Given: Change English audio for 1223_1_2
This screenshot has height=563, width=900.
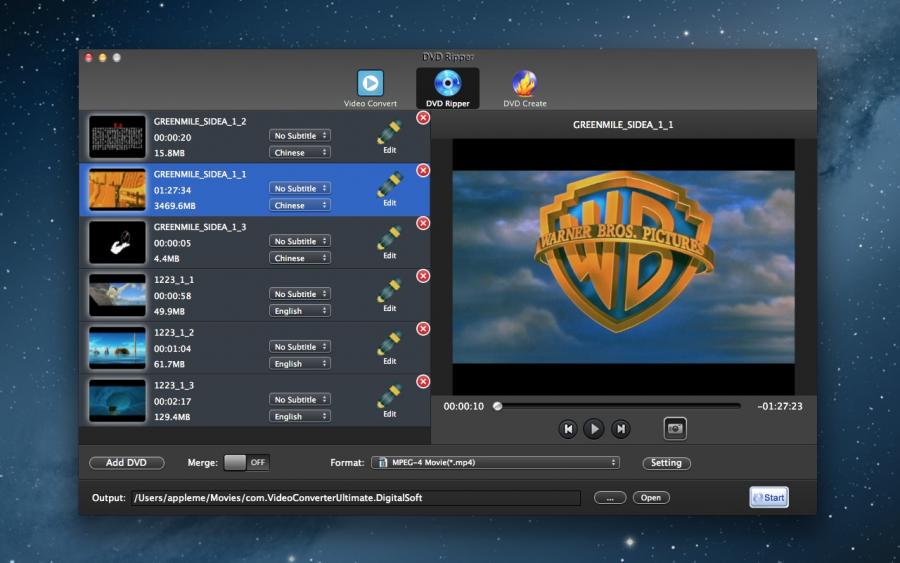Looking at the screenshot, I should click(300, 364).
